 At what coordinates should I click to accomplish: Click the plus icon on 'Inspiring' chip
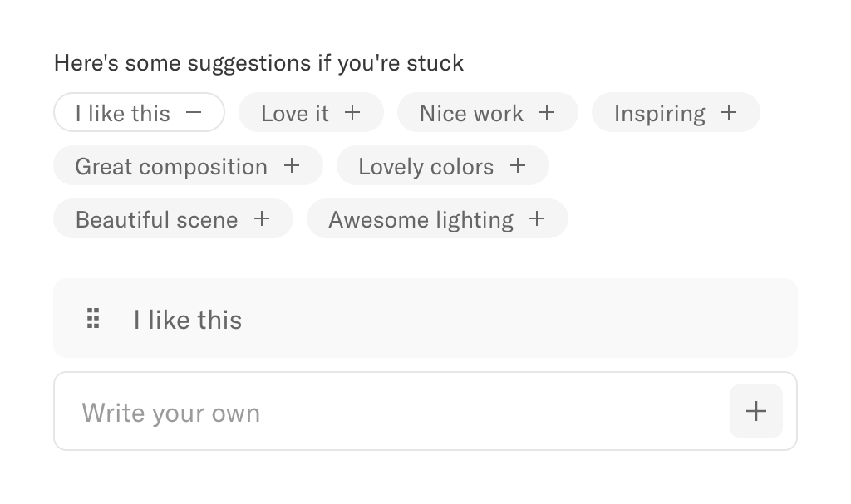point(729,112)
